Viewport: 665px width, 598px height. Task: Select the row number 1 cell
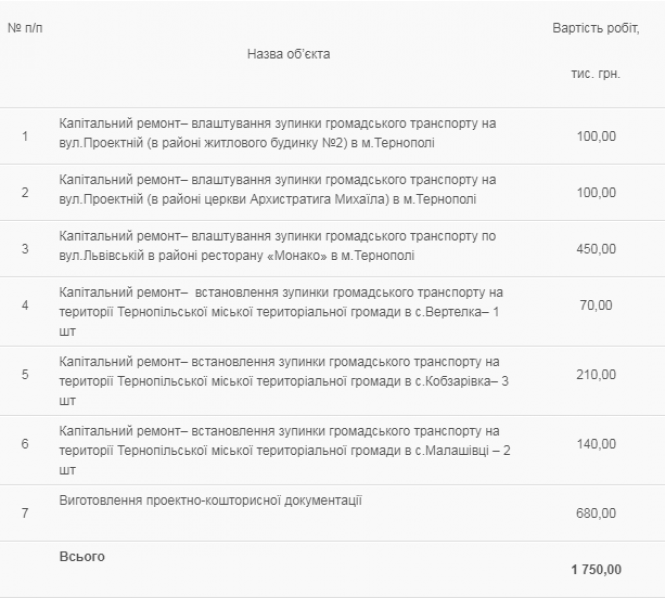click(x=24, y=135)
